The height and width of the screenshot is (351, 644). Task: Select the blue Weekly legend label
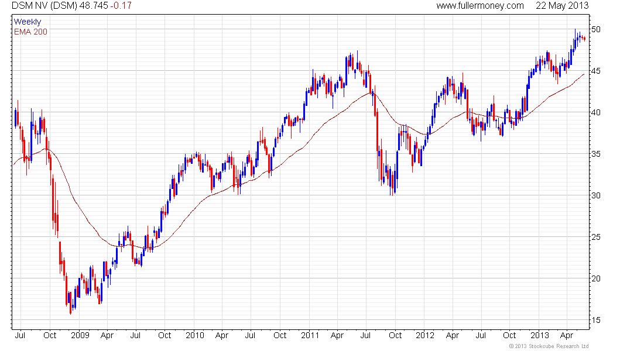pyautogui.click(x=28, y=22)
